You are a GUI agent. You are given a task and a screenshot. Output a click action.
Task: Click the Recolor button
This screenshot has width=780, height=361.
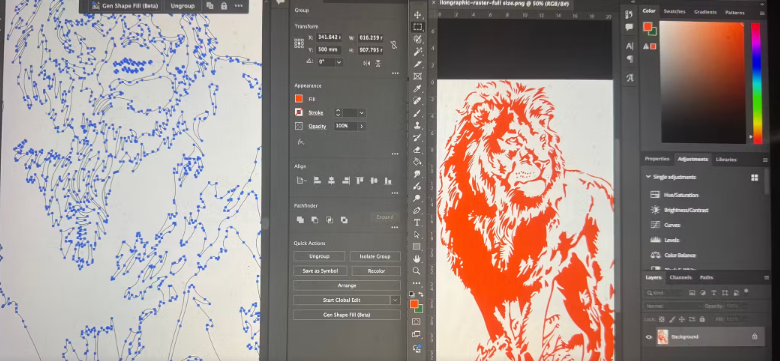376,271
